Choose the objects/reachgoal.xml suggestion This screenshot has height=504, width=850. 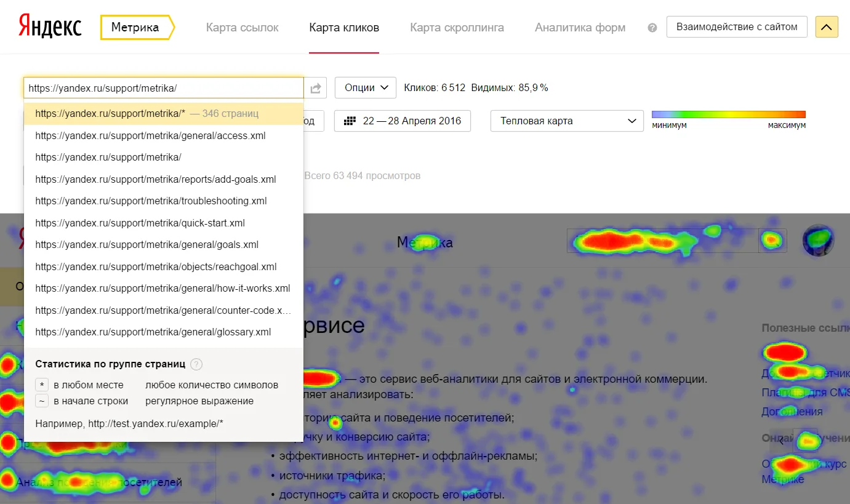coord(164,267)
